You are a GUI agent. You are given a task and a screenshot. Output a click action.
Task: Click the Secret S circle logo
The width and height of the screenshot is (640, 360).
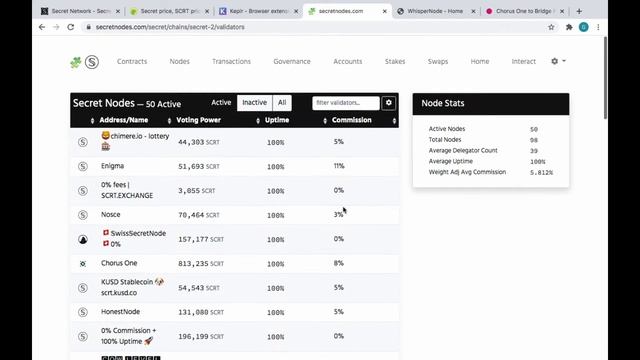(92, 62)
